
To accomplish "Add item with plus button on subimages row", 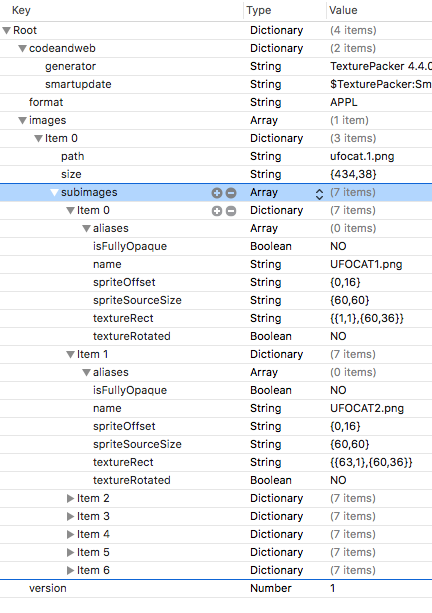I will tap(217, 192).
